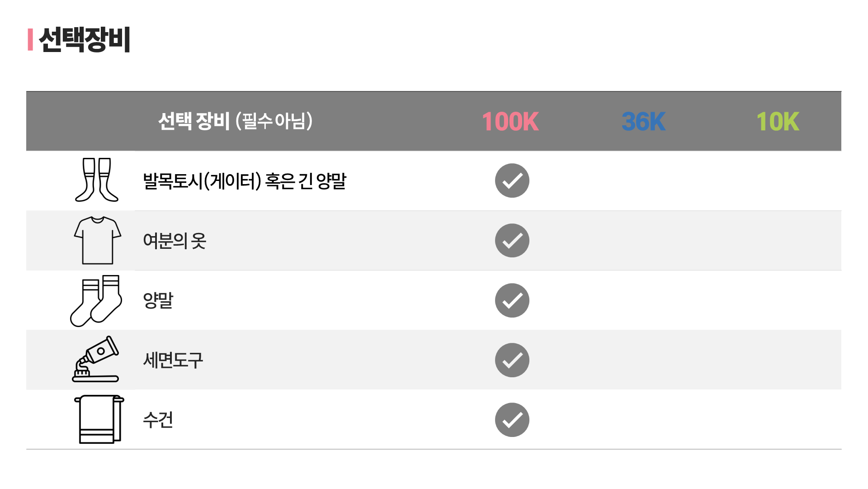The image size is (868, 489).
Task: Click the pair of socks icon
Action: pyautogui.click(x=96, y=300)
